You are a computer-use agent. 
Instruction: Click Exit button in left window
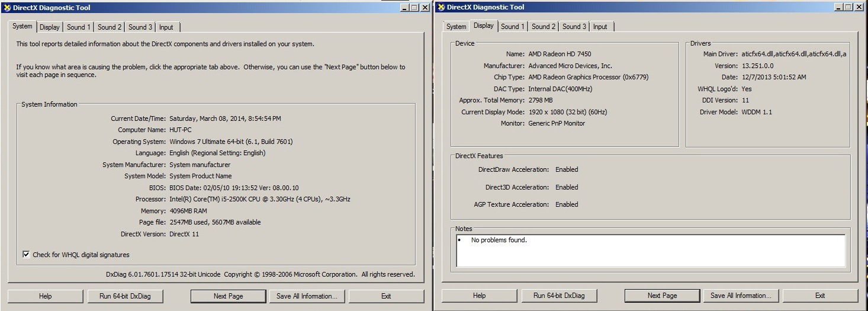click(x=387, y=296)
